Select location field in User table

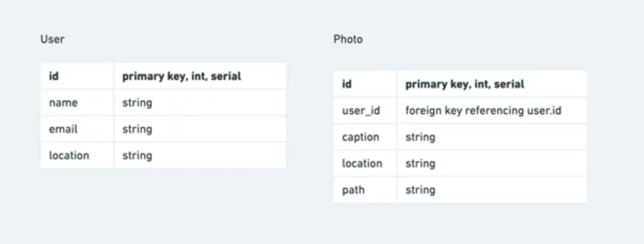[69, 156]
